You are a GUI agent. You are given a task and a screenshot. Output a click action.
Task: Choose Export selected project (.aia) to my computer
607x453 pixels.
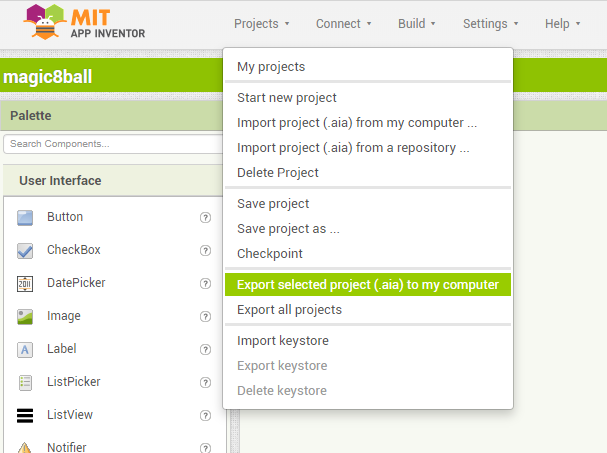click(367, 285)
